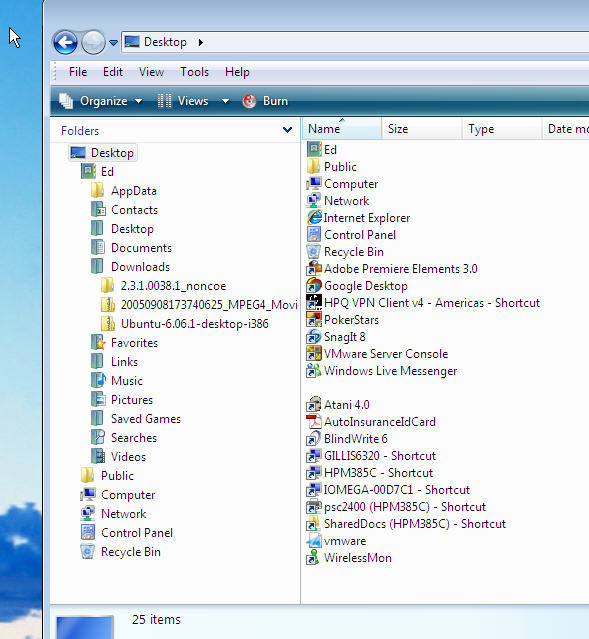589x639 pixels.
Task: Click the Views toolbar button
Action: click(x=183, y=101)
